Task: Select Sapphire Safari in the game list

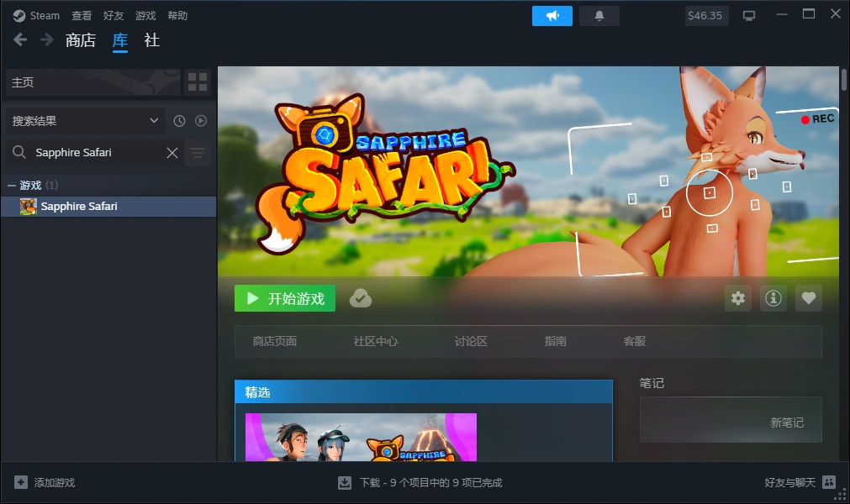Action: pyautogui.click(x=108, y=207)
